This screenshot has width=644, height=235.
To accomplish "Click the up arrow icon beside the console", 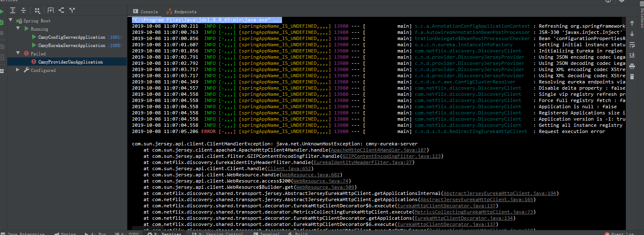I will (632, 24).
